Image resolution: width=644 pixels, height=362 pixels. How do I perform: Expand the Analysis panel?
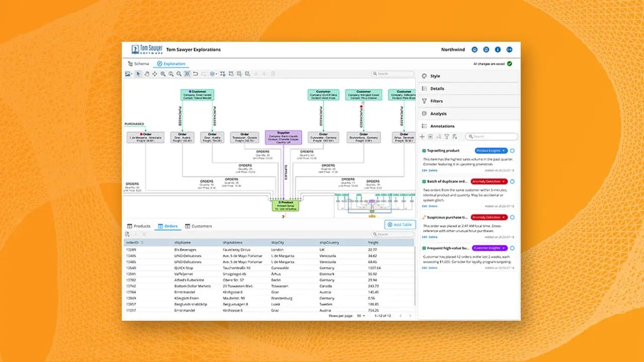click(469, 114)
